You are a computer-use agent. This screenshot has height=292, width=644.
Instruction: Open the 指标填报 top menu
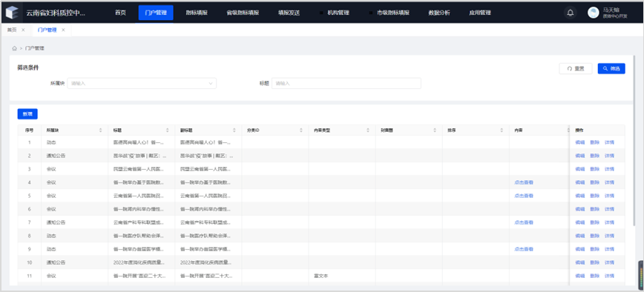(x=197, y=13)
